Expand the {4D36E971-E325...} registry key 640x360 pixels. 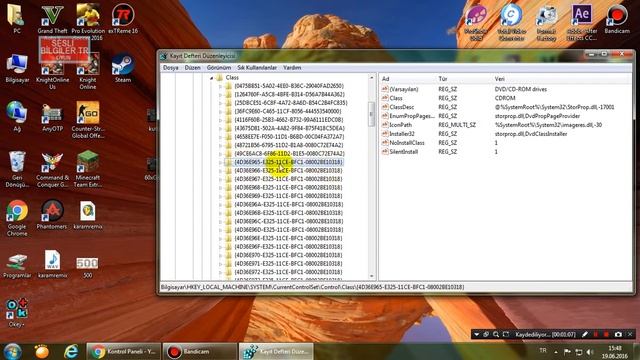pos(220,264)
